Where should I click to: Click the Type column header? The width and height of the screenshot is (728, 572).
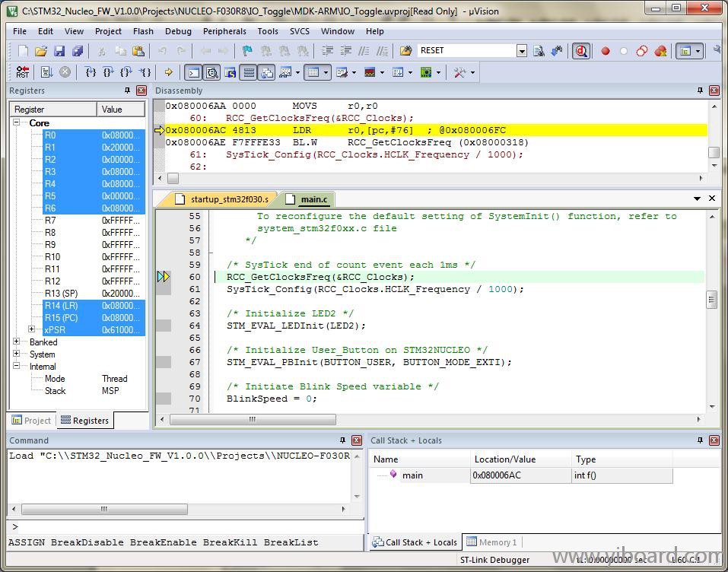click(x=622, y=459)
